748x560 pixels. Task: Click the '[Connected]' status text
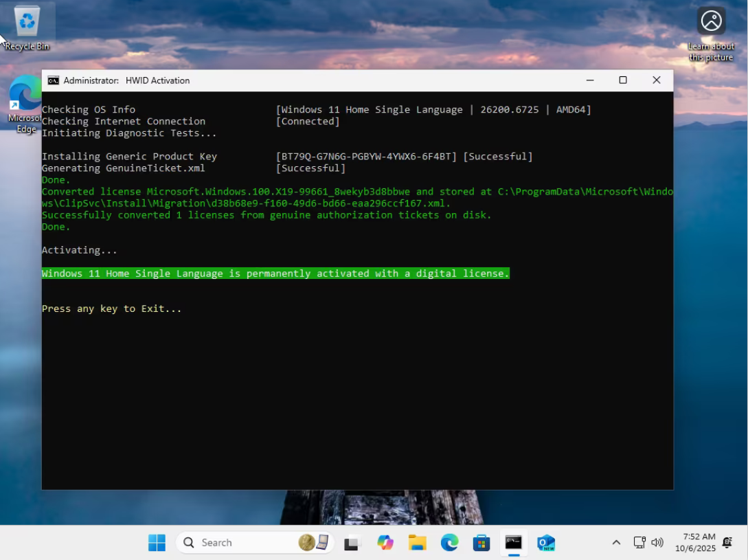coord(308,121)
